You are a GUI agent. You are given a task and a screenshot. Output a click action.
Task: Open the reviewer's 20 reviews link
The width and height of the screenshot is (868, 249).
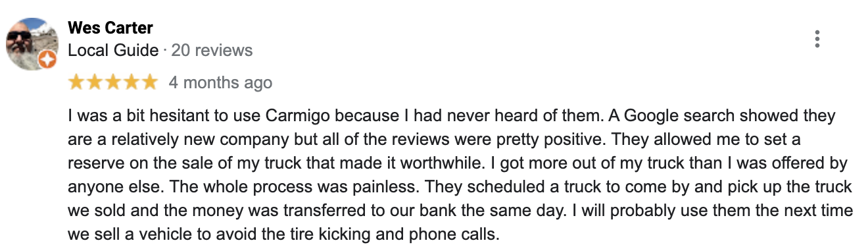coord(212,50)
